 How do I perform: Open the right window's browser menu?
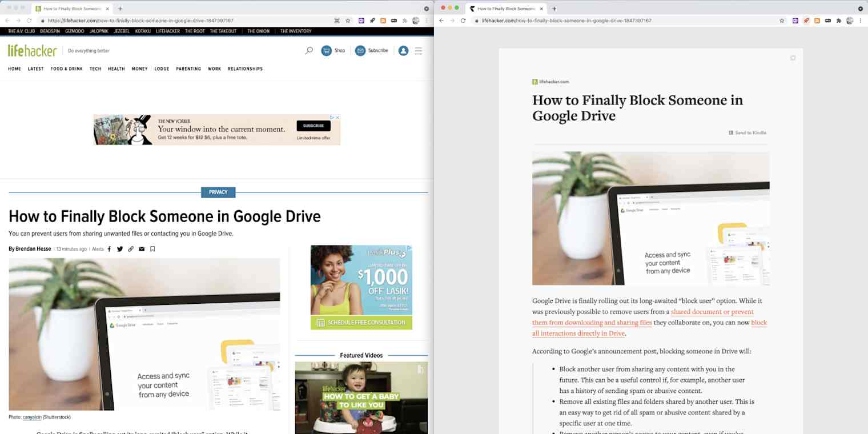click(x=859, y=20)
